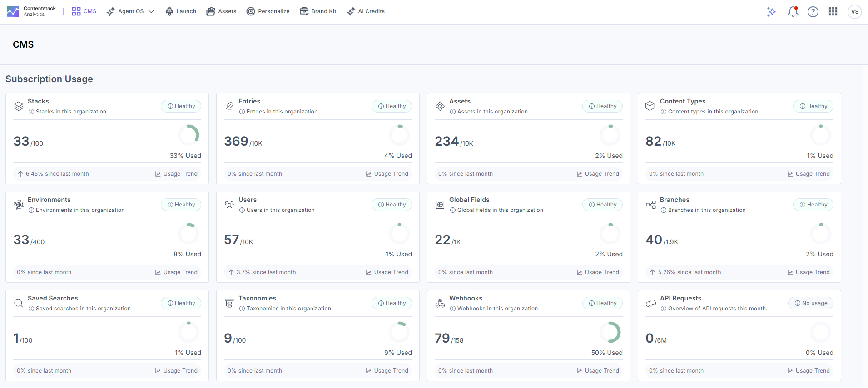The height and width of the screenshot is (388, 868).
Task: Open AI Credits in the top navigation
Action: (366, 11)
